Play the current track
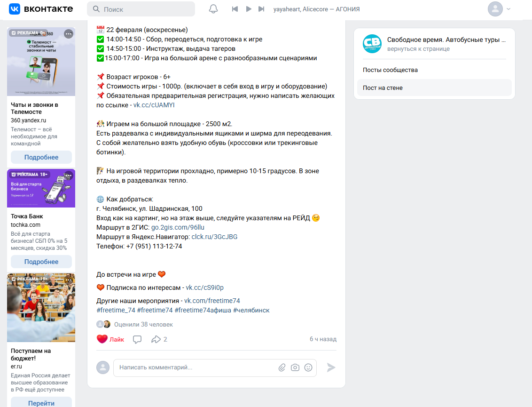The width and height of the screenshot is (532, 407). tap(249, 9)
